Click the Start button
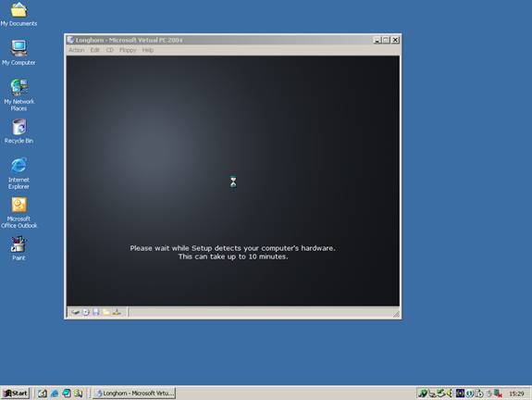 point(16,394)
